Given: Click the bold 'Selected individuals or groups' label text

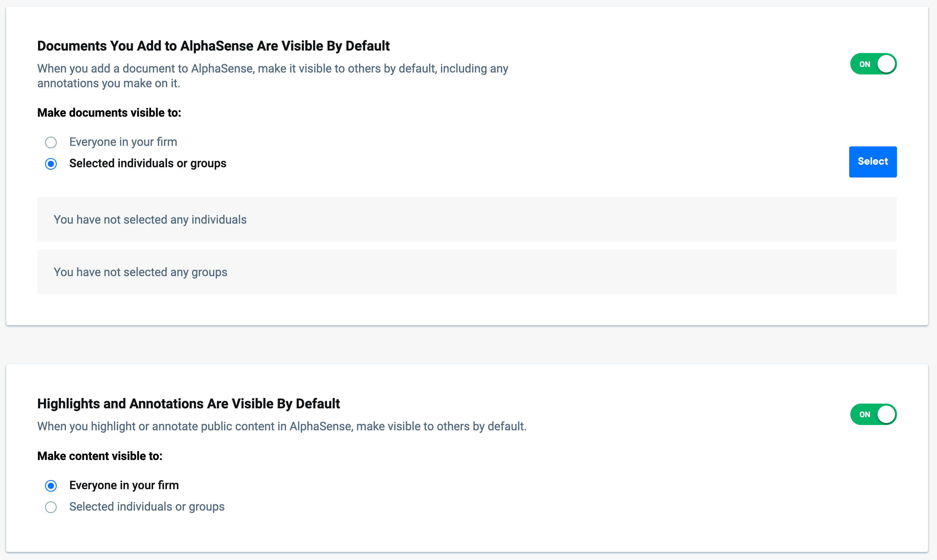Looking at the screenshot, I should [148, 163].
